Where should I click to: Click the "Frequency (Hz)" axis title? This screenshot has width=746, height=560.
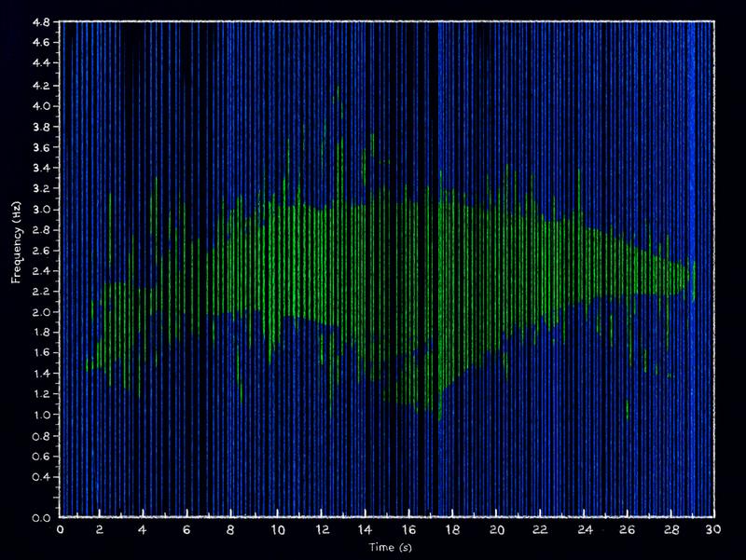16,240
